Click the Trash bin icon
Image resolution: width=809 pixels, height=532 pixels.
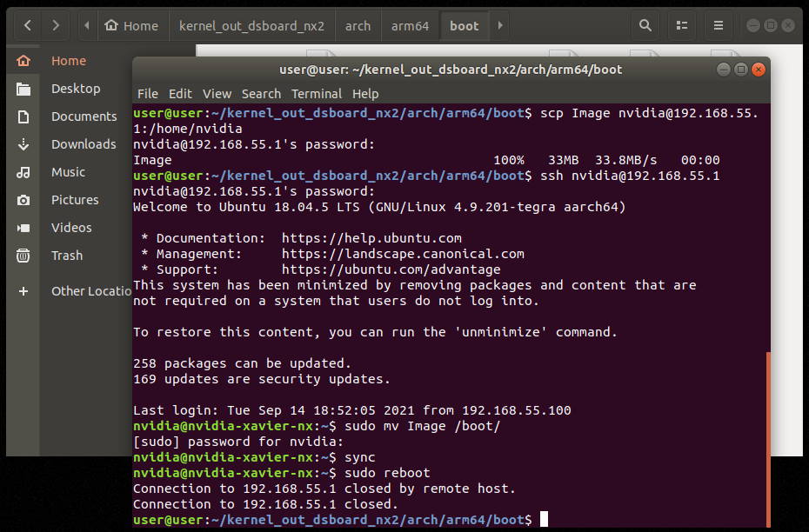(23, 256)
